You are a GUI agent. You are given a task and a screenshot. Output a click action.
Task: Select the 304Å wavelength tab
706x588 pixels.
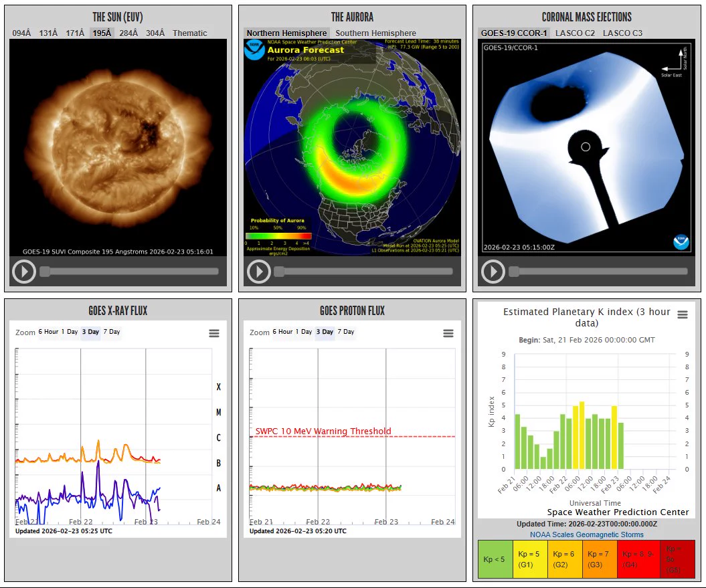click(155, 33)
